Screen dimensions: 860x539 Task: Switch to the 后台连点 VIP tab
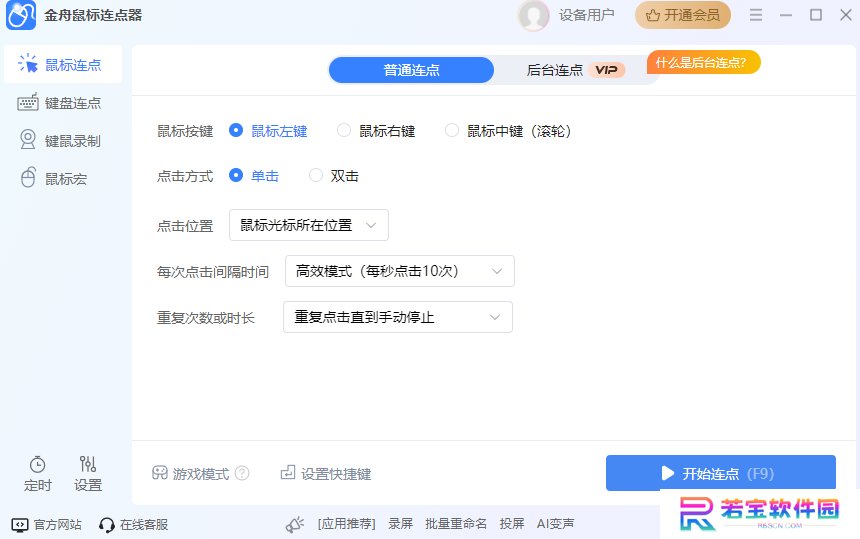[575, 70]
